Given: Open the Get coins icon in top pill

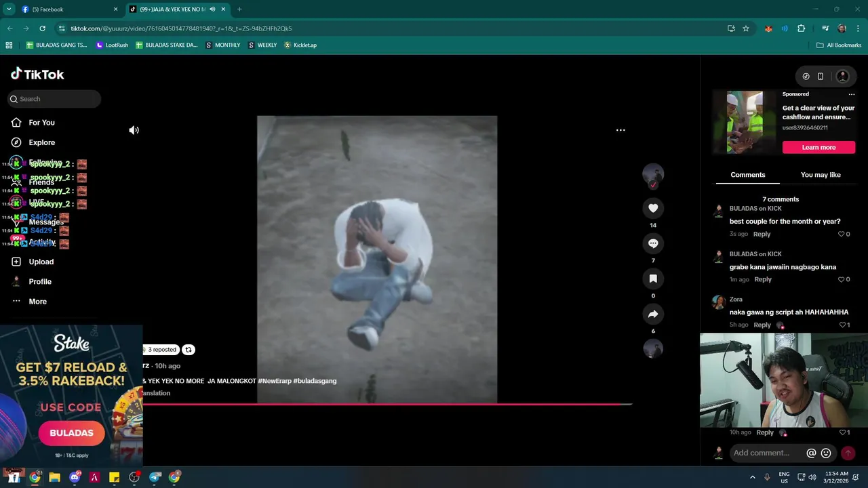Looking at the screenshot, I should [806, 77].
